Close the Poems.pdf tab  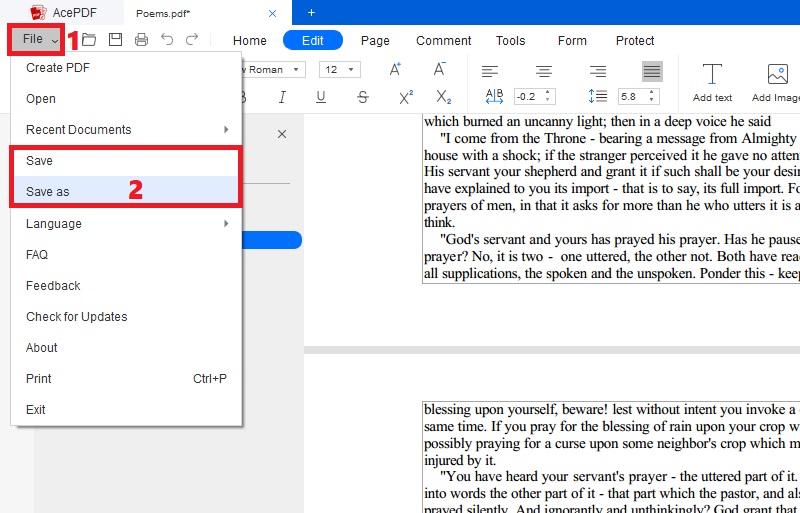coord(272,14)
